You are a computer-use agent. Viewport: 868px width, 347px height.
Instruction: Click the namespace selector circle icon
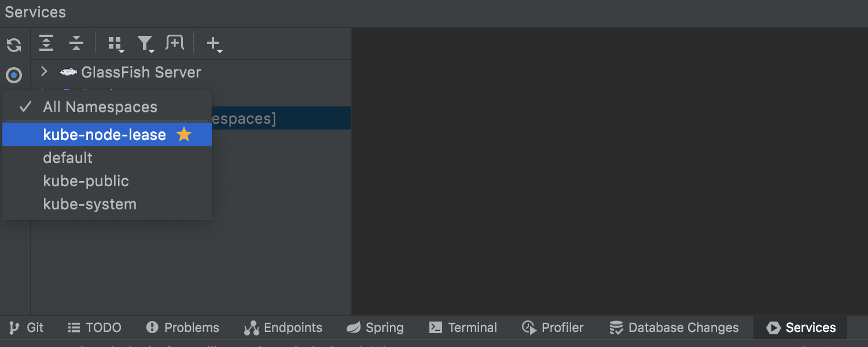(x=14, y=75)
